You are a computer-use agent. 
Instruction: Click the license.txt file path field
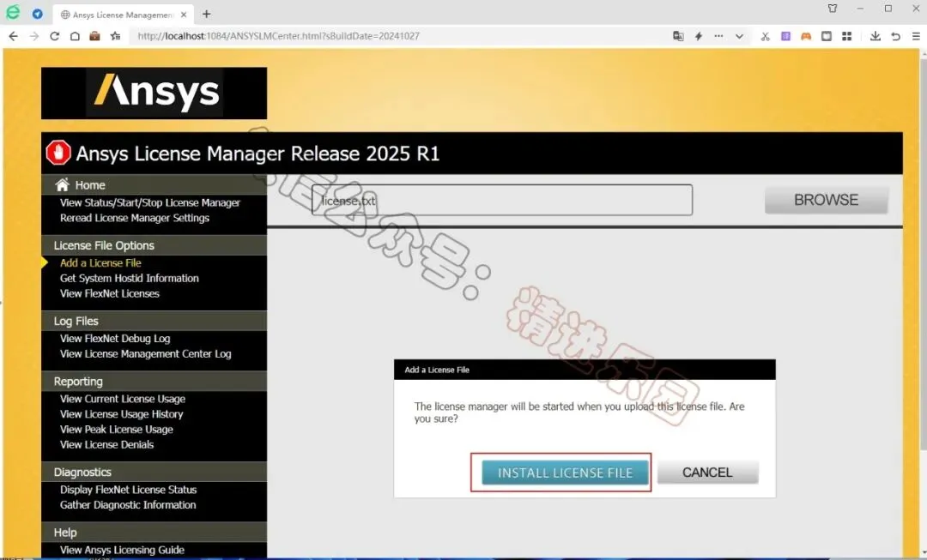click(502, 201)
